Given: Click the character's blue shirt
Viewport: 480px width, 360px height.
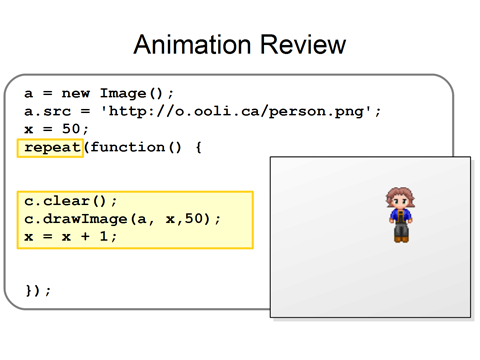Looking at the screenshot, I should tap(400, 216).
